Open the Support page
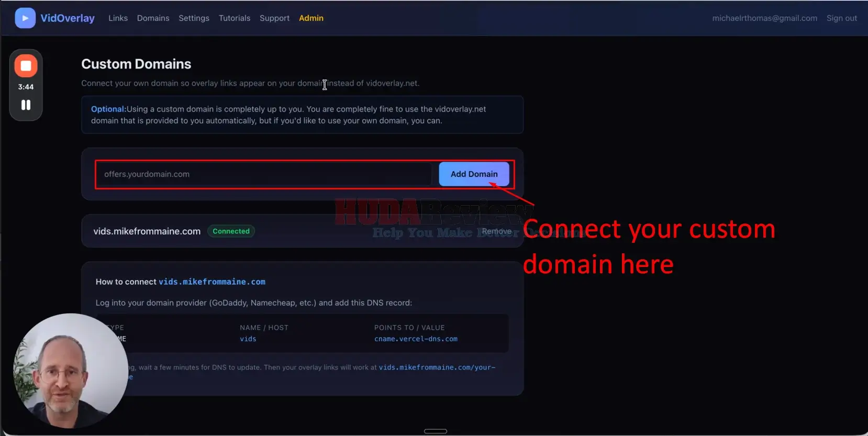Screen dimensions: 868x436 [x=274, y=18]
